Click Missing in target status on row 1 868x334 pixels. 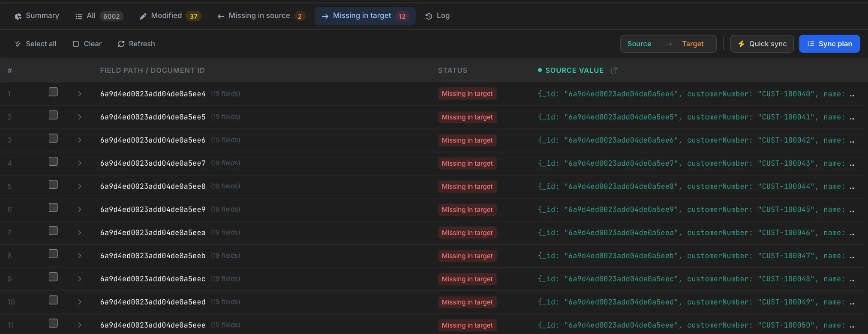(x=467, y=94)
